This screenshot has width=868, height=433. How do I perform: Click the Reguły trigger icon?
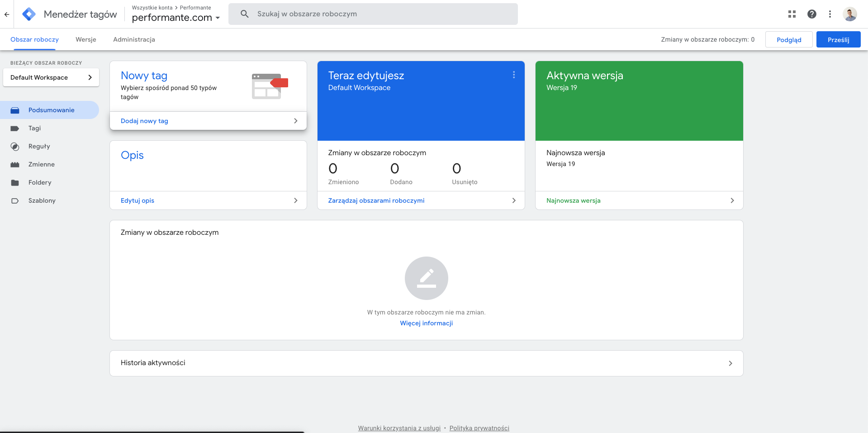15,147
